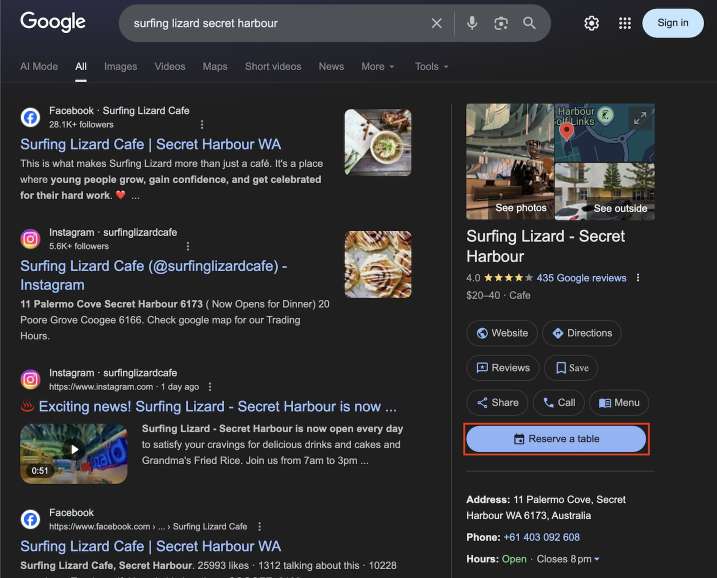
Task: Open the Maps tab
Action: click(x=215, y=66)
